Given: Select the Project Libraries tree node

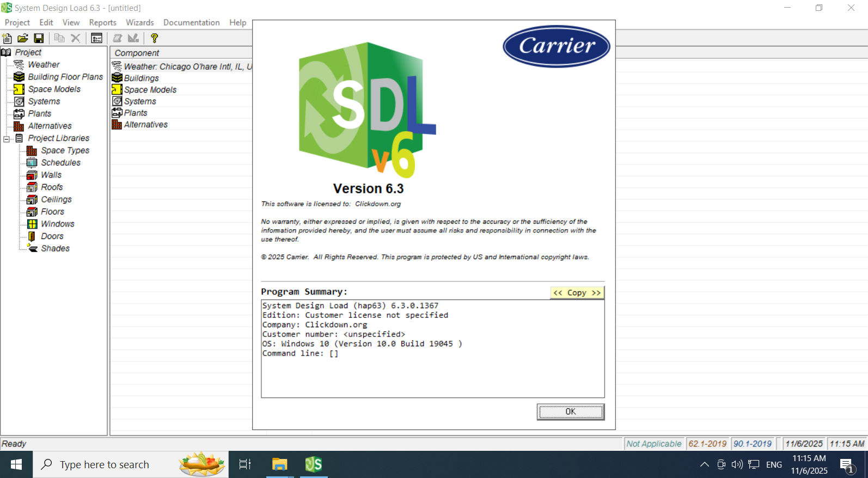Looking at the screenshot, I should (58, 138).
